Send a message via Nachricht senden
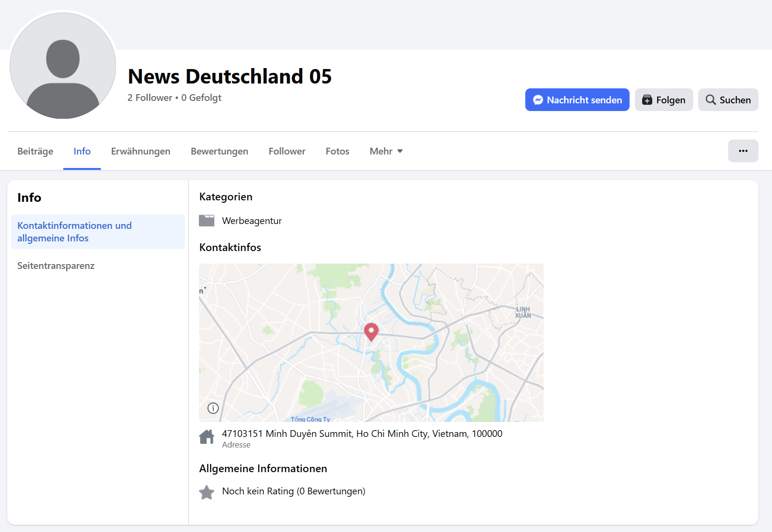Screen dimensions: 772x532 (577, 100)
